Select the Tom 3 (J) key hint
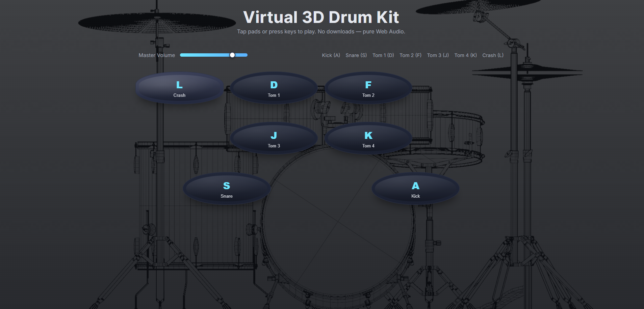The width and height of the screenshot is (644, 309). 438,55
